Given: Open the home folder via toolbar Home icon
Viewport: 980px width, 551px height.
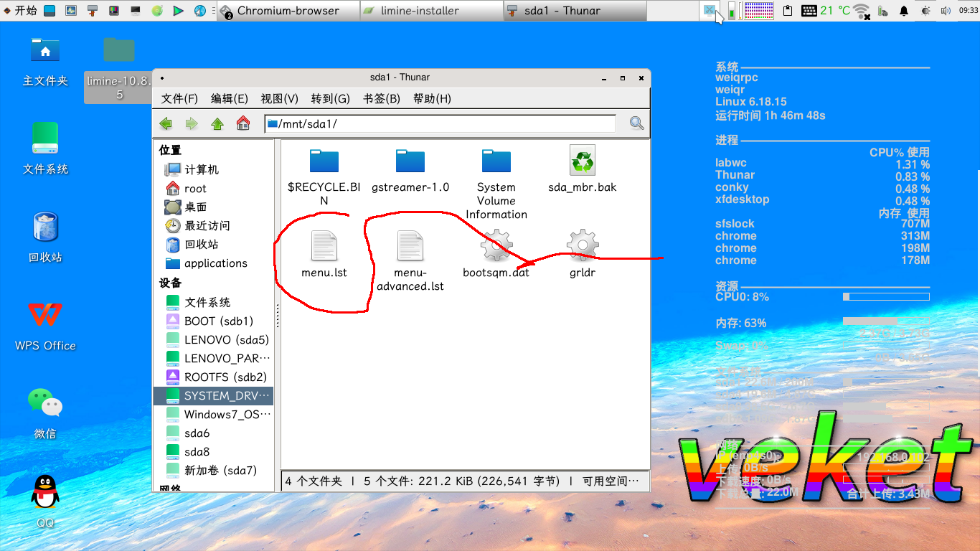Looking at the screenshot, I should pyautogui.click(x=243, y=123).
